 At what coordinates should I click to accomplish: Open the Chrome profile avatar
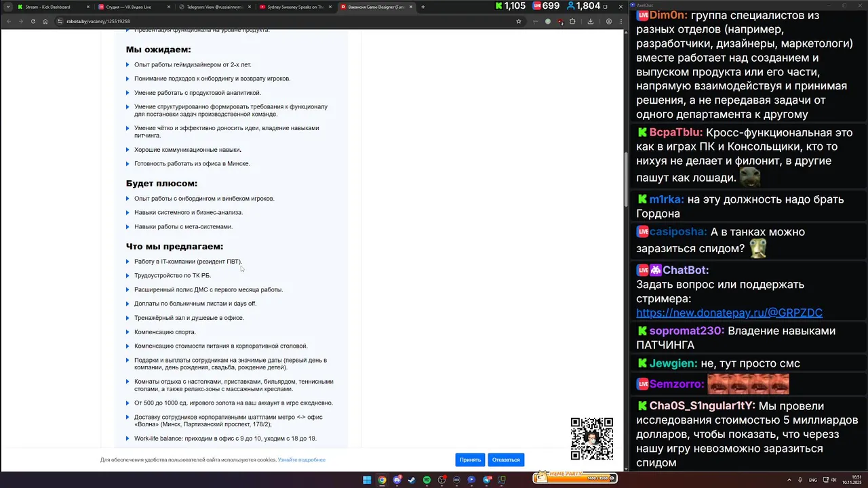(x=608, y=21)
